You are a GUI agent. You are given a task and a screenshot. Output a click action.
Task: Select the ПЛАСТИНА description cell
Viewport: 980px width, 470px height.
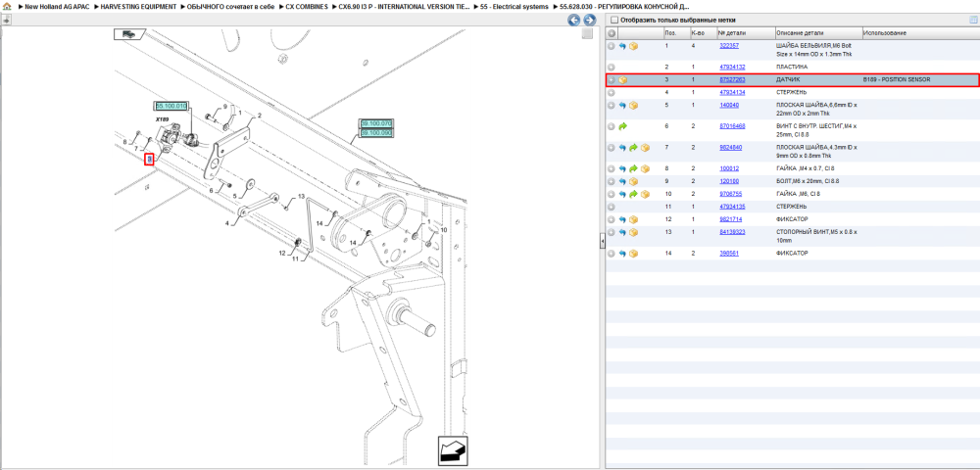click(x=791, y=67)
